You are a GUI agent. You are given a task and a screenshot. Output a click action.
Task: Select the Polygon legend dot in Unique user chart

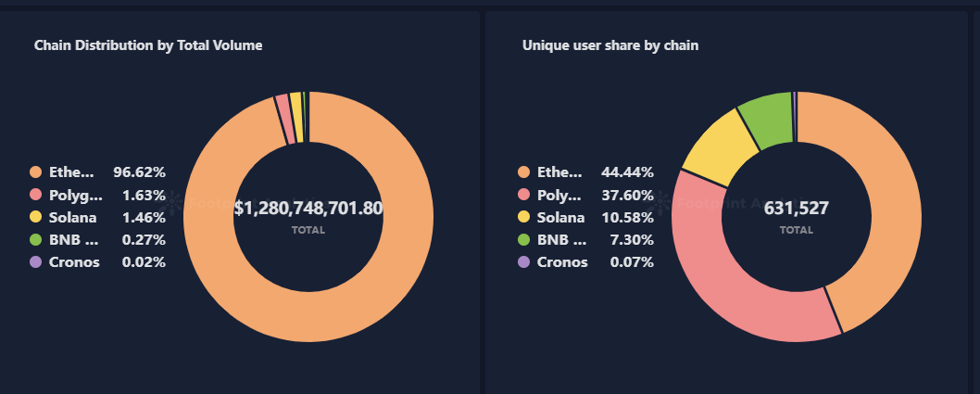tap(523, 195)
